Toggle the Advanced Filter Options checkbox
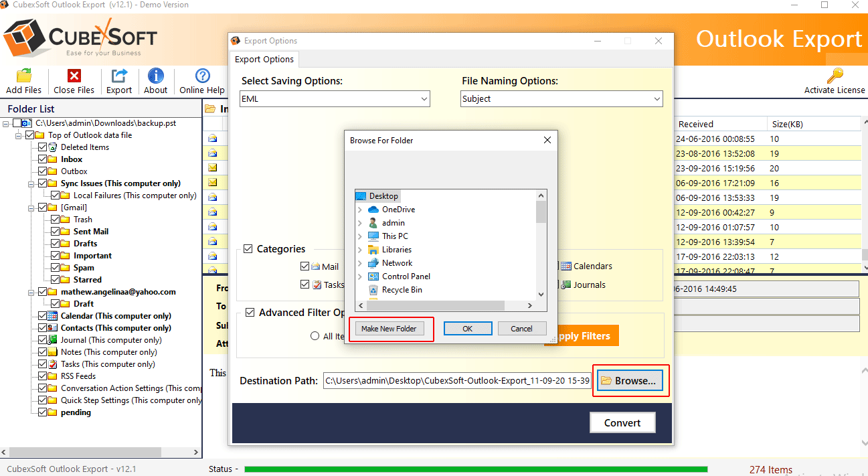The image size is (868, 476). pyautogui.click(x=250, y=313)
